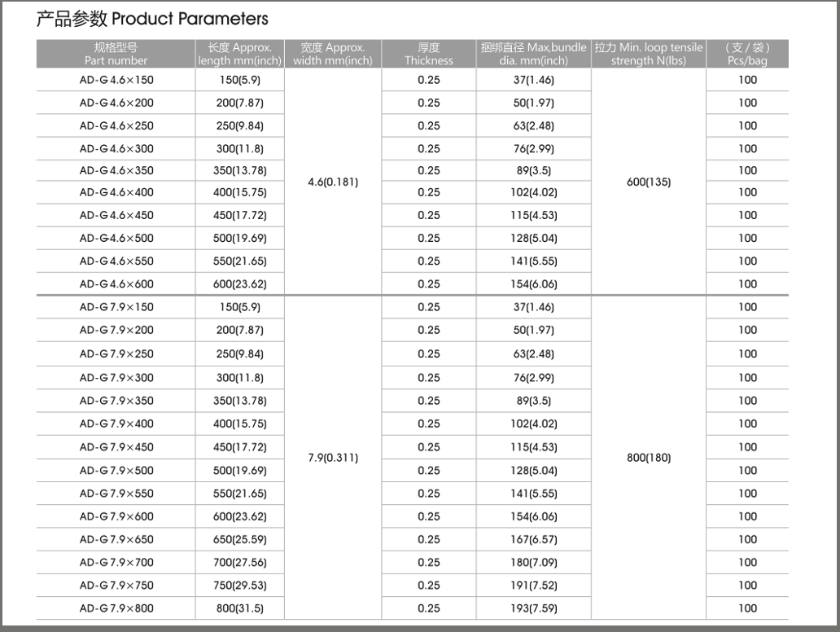Click the Min. loop tensile strength header
The width and height of the screenshot is (840, 632).
[x=648, y=54]
